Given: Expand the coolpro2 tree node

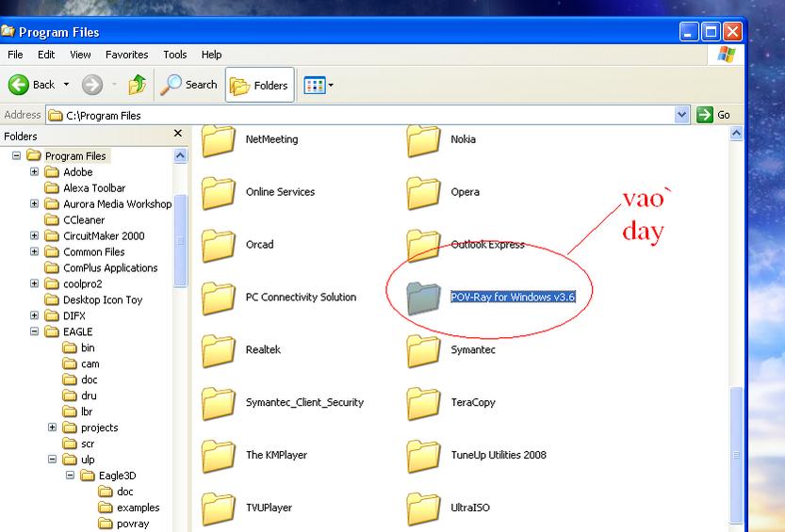Looking at the screenshot, I should point(34,283).
